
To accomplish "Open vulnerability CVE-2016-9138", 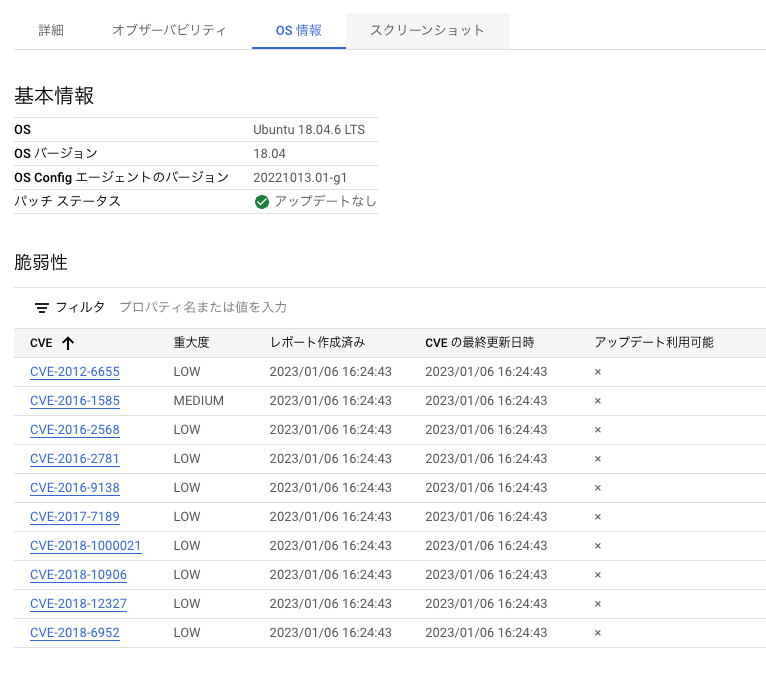I will pyautogui.click(x=75, y=488).
